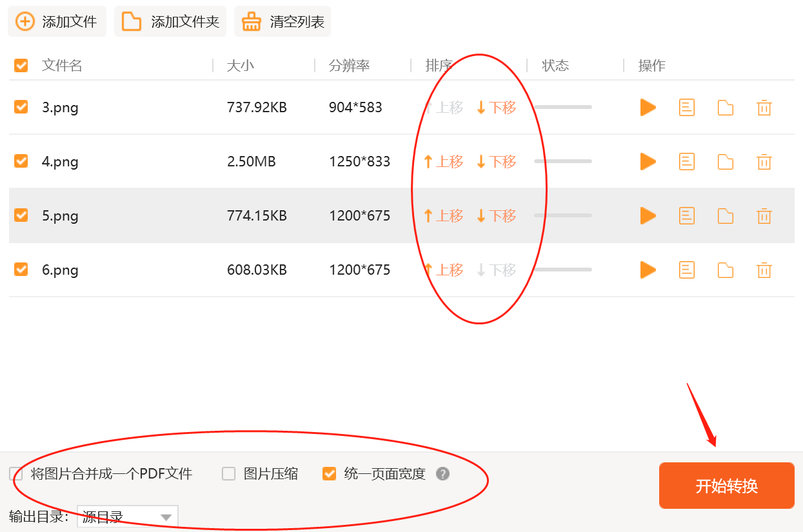Viewport: 803px width, 532px height.
Task: Click the help icon beside 统一页面宽度
Action: tap(442, 473)
